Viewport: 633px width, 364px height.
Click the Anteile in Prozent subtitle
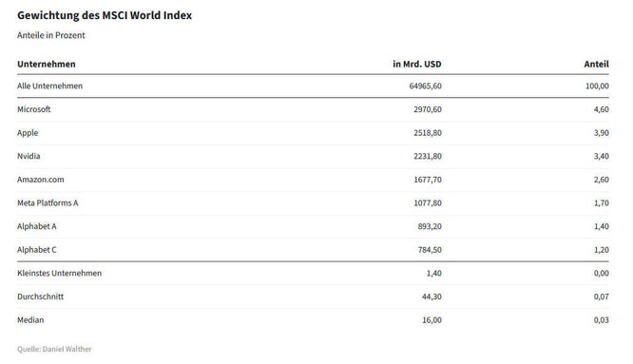click(x=51, y=35)
